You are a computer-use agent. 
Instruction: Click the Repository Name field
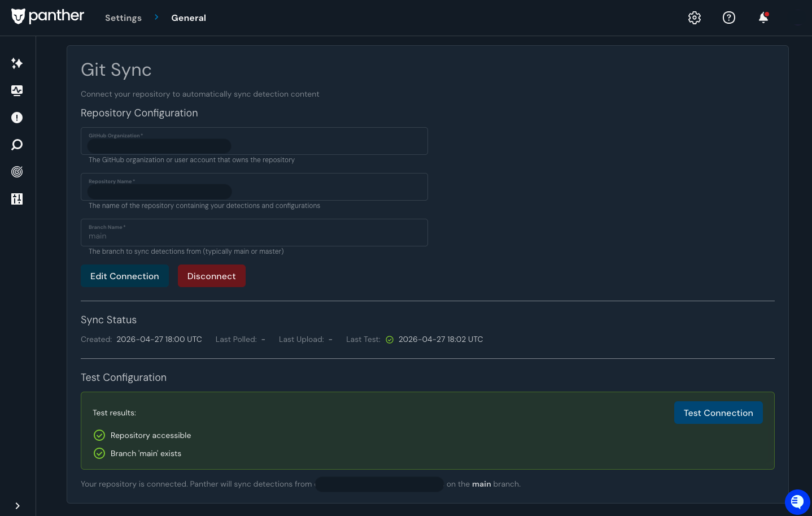click(254, 187)
